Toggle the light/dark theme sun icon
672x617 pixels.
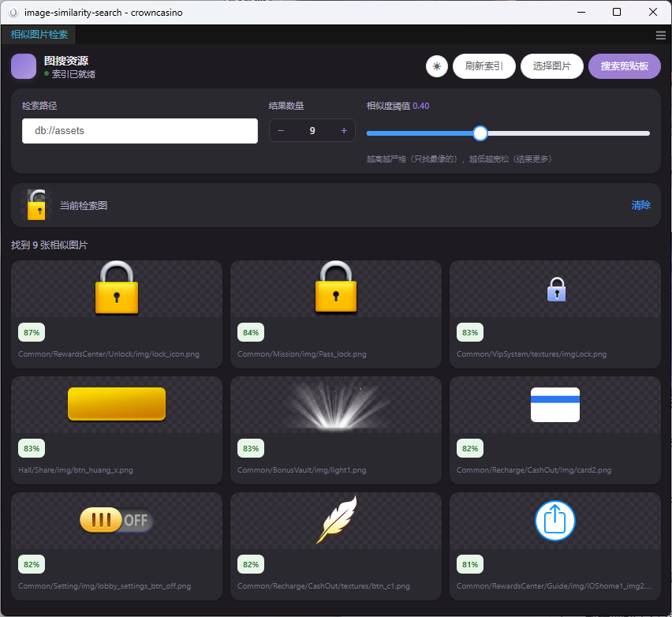pyautogui.click(x=436, y=66)
